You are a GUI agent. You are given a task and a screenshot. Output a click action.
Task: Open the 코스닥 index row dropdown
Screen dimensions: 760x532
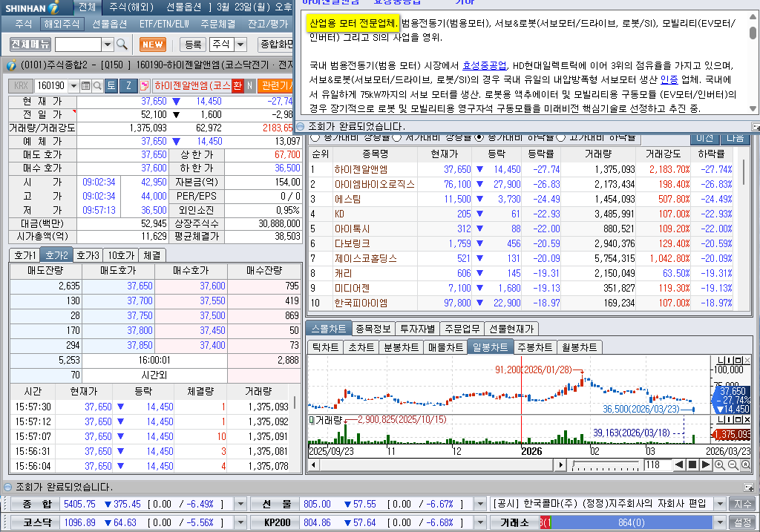click(x=240, y=523)
